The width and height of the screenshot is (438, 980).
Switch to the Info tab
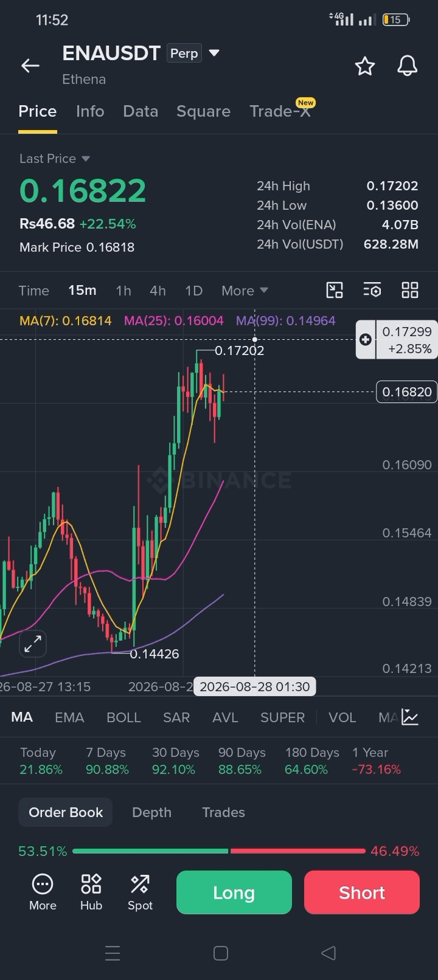90,111
